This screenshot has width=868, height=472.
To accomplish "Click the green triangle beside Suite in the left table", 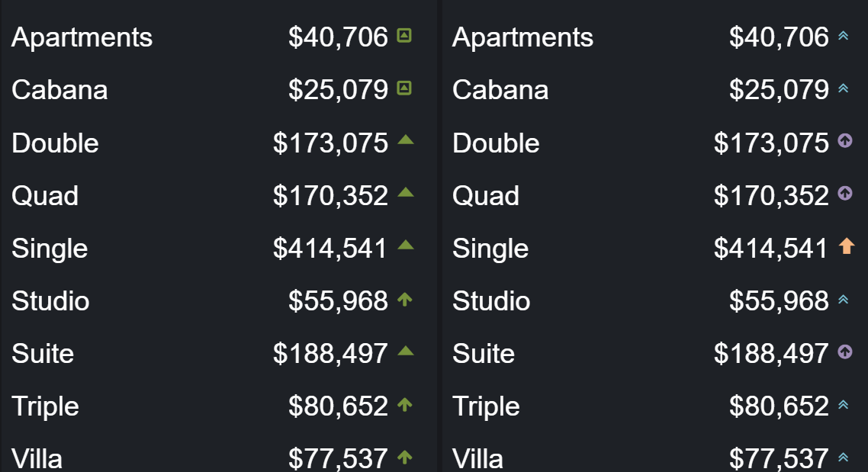I will 406,351.
